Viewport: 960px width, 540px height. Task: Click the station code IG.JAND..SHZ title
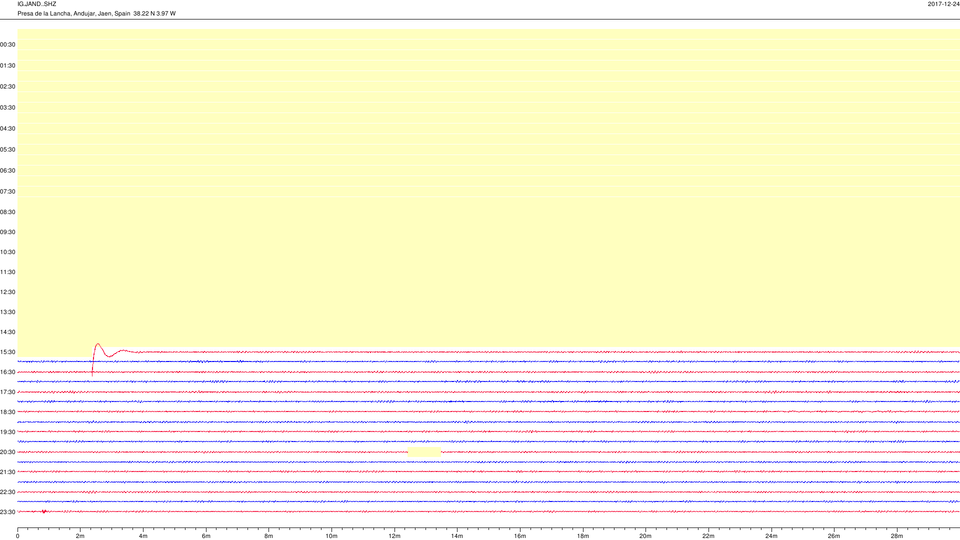pos(37,4)
